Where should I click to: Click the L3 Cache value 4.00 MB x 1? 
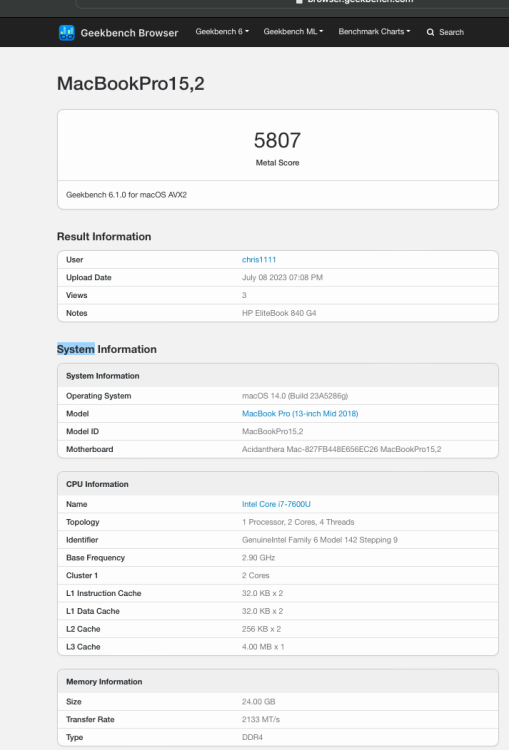263,647
